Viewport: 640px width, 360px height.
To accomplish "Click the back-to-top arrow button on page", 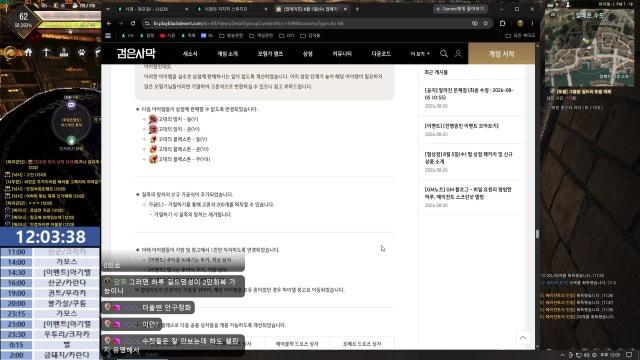I will tap(523, 338).
